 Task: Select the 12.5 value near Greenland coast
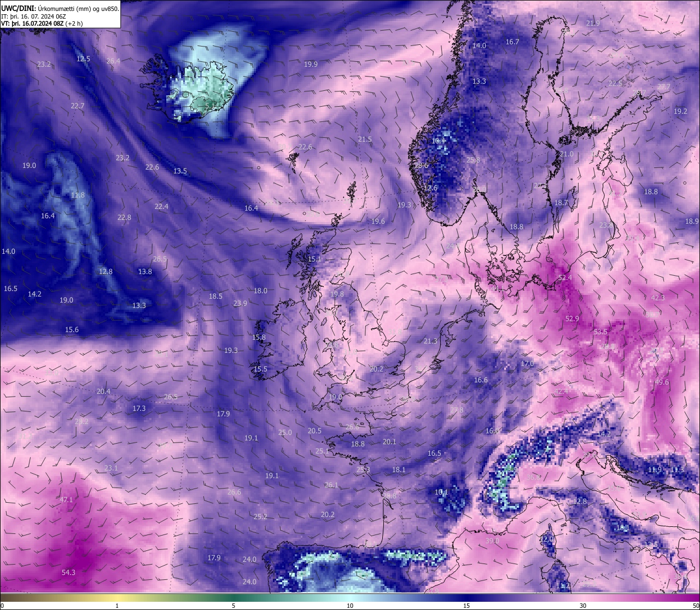[84, 59]
